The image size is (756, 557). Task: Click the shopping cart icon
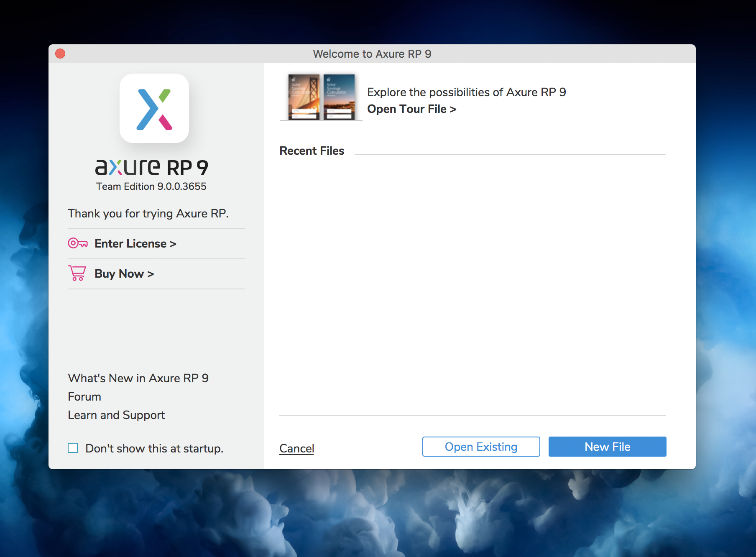77,273
